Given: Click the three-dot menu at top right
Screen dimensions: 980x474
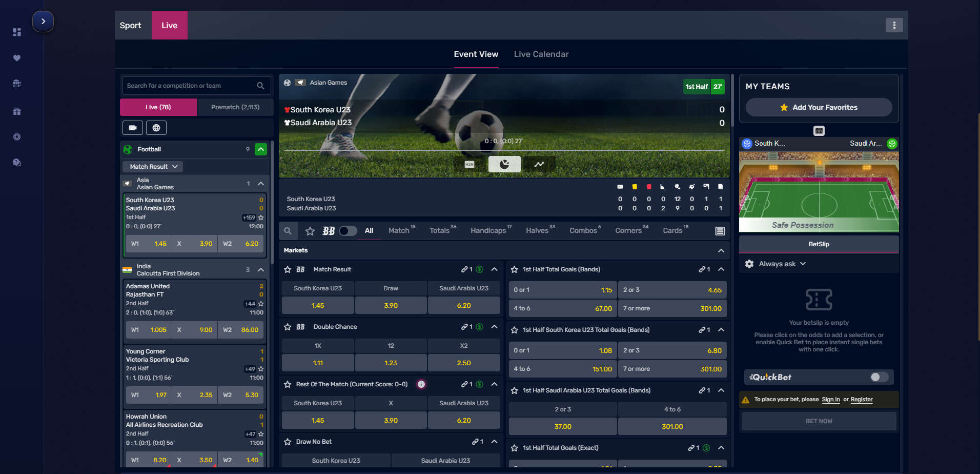Looking at the screenshot, I should [x=894, y=25].
